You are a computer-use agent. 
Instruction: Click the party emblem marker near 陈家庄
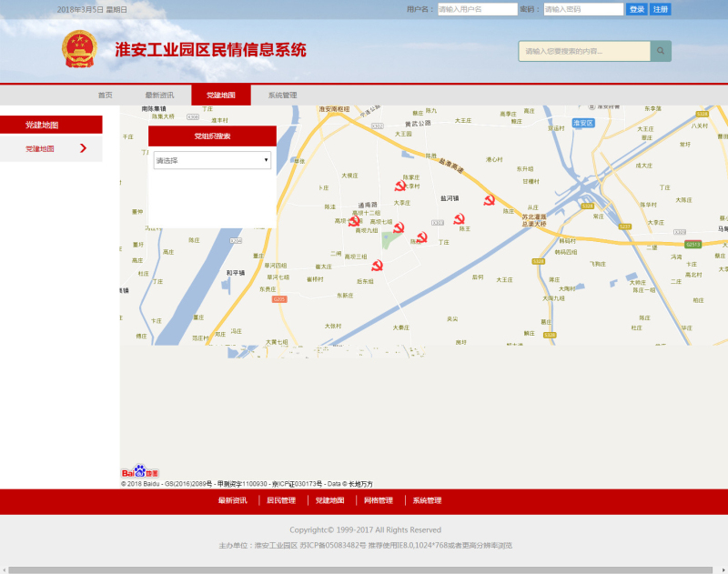400,186
